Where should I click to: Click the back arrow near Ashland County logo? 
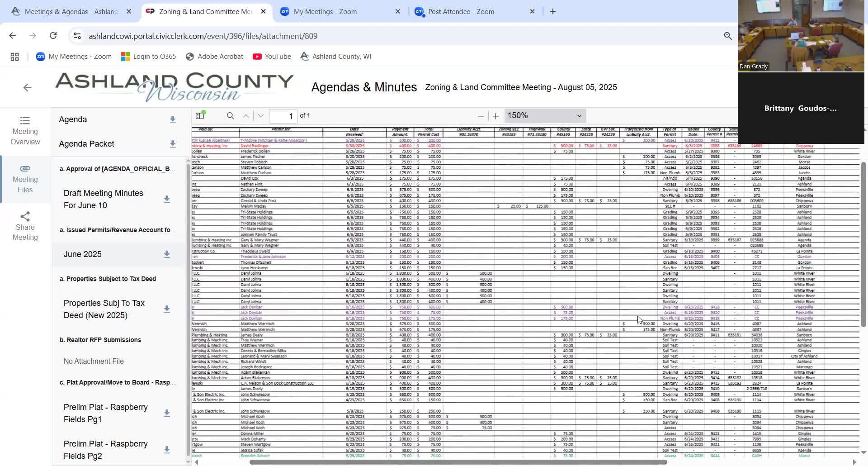(28, 88)
